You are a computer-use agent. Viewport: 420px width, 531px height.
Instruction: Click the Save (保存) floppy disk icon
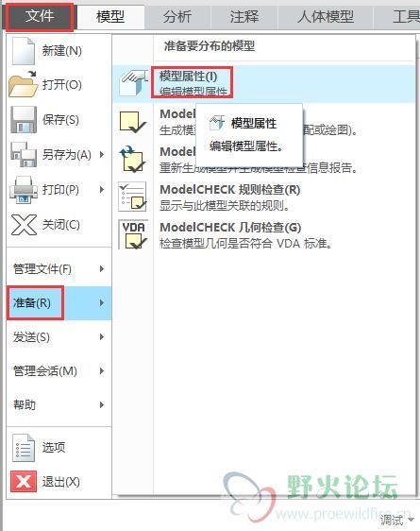(24, 120)
